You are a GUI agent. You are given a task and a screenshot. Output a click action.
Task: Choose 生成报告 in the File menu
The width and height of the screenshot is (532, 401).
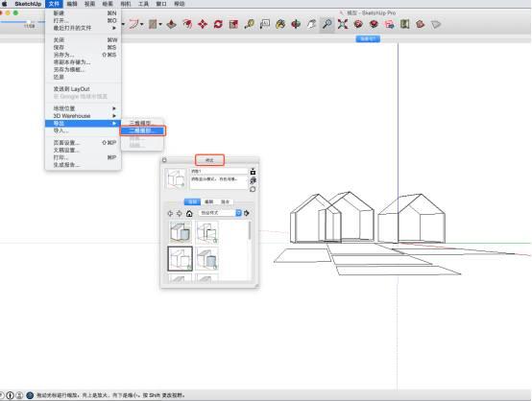(85, 165)
